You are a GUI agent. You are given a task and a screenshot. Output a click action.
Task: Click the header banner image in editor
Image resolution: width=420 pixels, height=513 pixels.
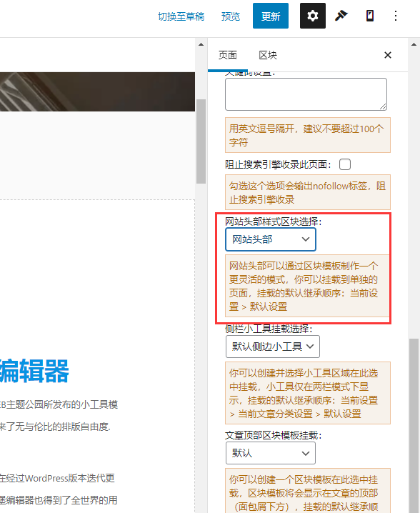tap(97, 91)
